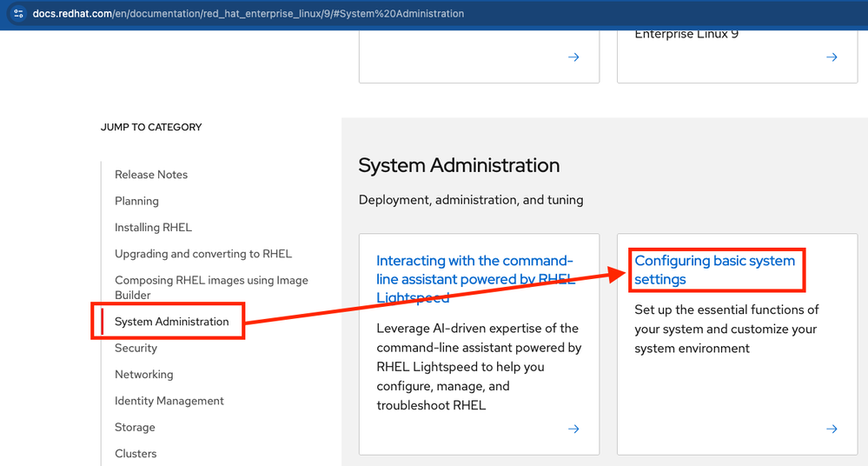The image size is (868, 466).
Task: Click the site info icon in address bar
Action: coord(18,14)
